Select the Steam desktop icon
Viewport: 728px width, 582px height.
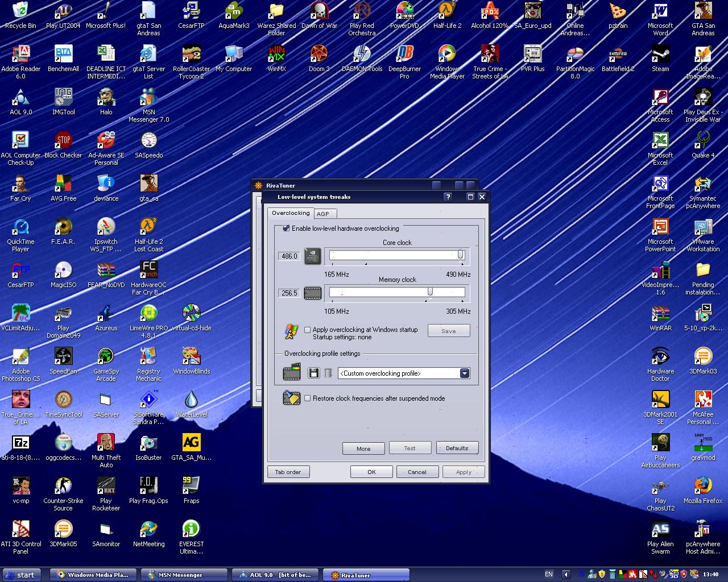pos(660,59)
